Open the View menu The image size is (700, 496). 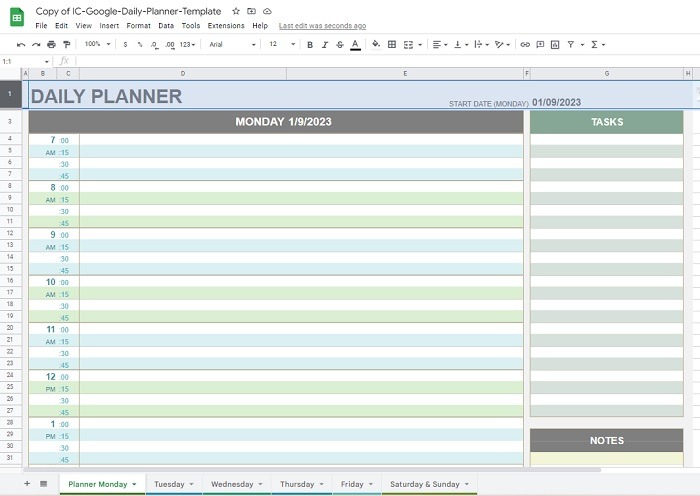[83, 26]
